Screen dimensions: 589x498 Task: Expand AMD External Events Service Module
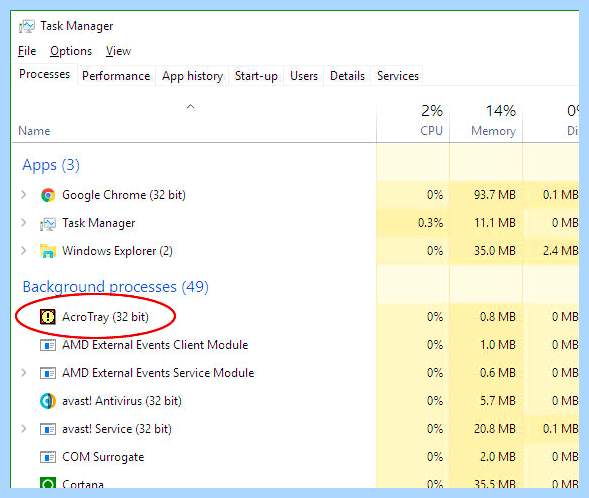tap(24, 373)
